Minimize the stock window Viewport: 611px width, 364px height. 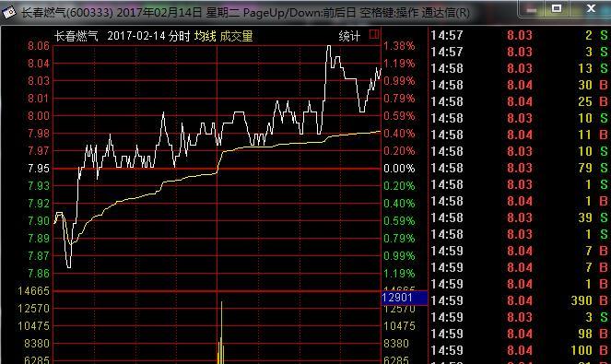531,8
